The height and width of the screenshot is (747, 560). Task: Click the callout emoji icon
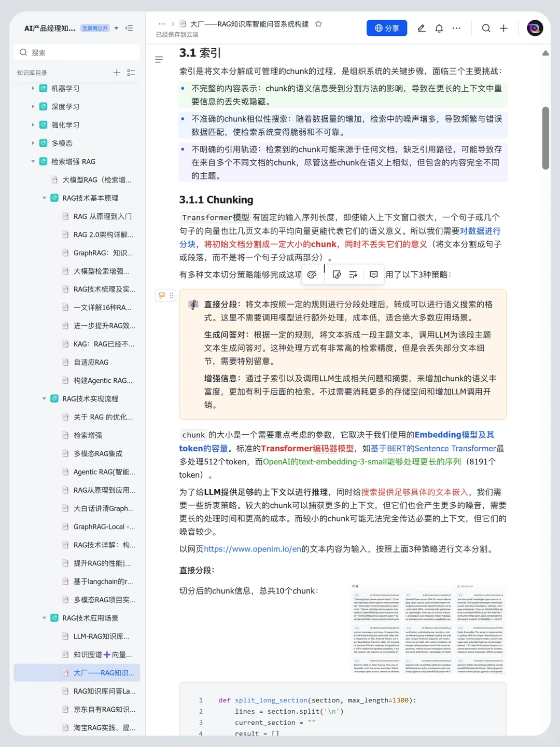(193, 305)
